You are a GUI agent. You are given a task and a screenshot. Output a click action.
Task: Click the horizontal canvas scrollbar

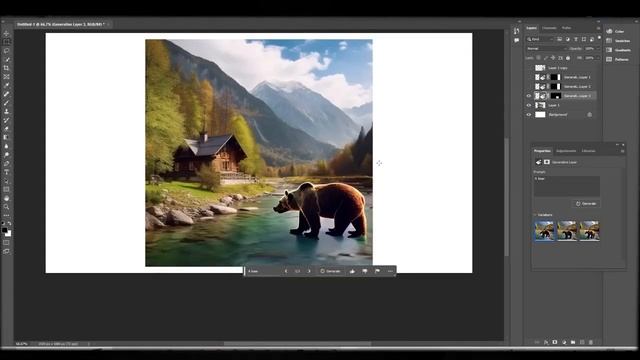(x=297, y=344)
